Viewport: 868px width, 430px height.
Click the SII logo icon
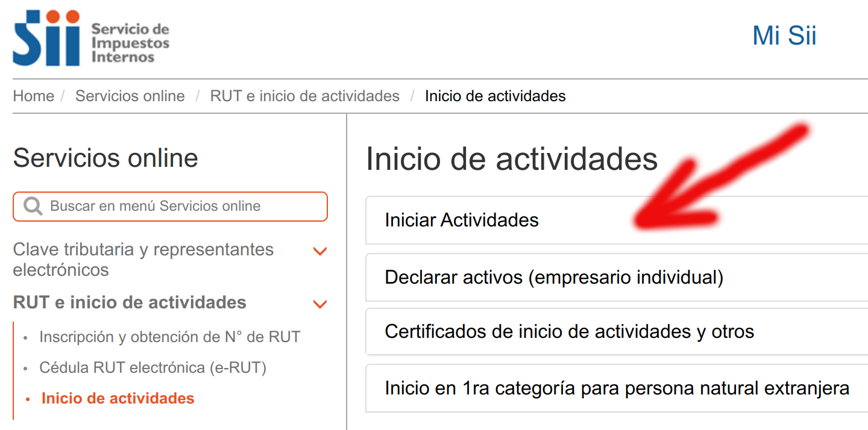tap(46, 37)
